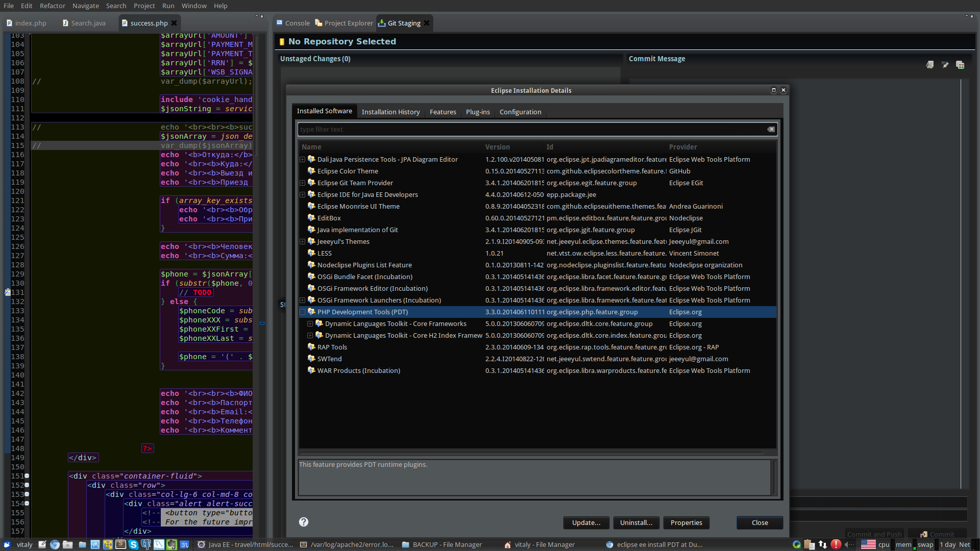Click the Add Change-Id icon

[x=960, y=65]
